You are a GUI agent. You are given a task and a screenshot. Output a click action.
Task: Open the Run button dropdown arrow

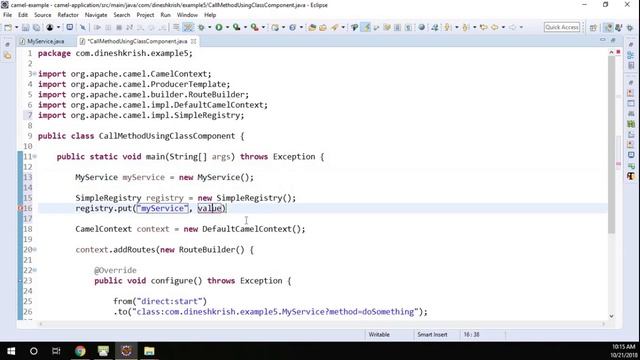coord(227,27)
